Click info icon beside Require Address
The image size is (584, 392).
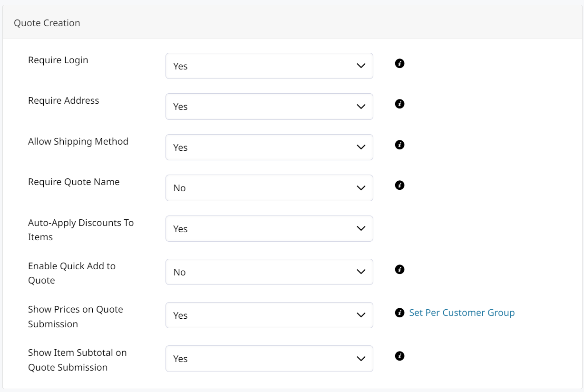tap(400, 104)
